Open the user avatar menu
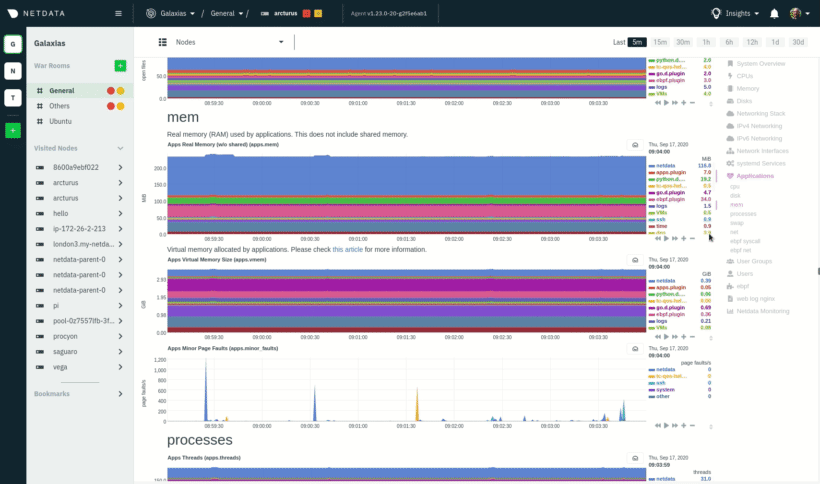 point(799,14)
